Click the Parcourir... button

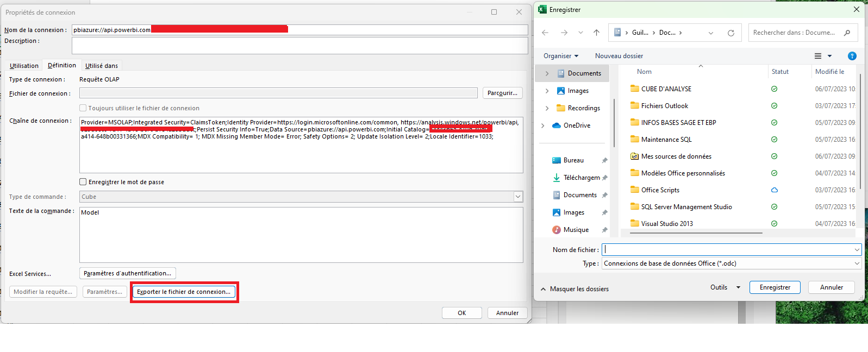coord(503,93)
